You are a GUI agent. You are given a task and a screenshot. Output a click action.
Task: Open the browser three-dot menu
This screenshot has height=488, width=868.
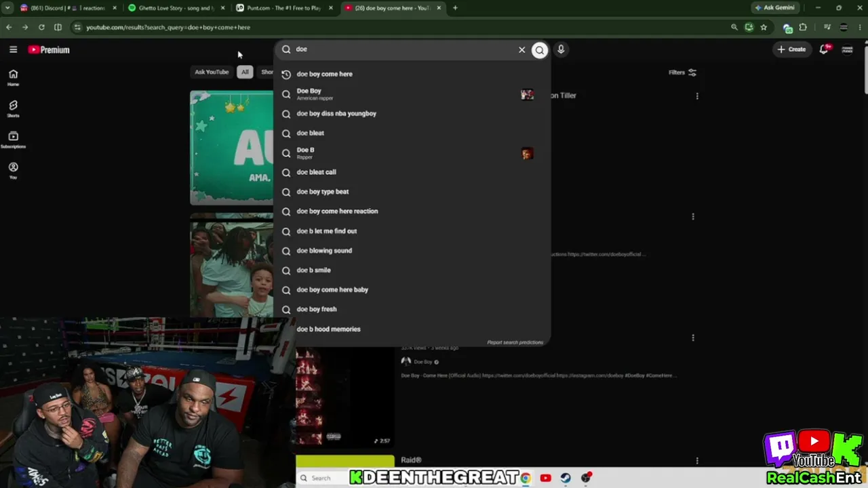[859, 27]
